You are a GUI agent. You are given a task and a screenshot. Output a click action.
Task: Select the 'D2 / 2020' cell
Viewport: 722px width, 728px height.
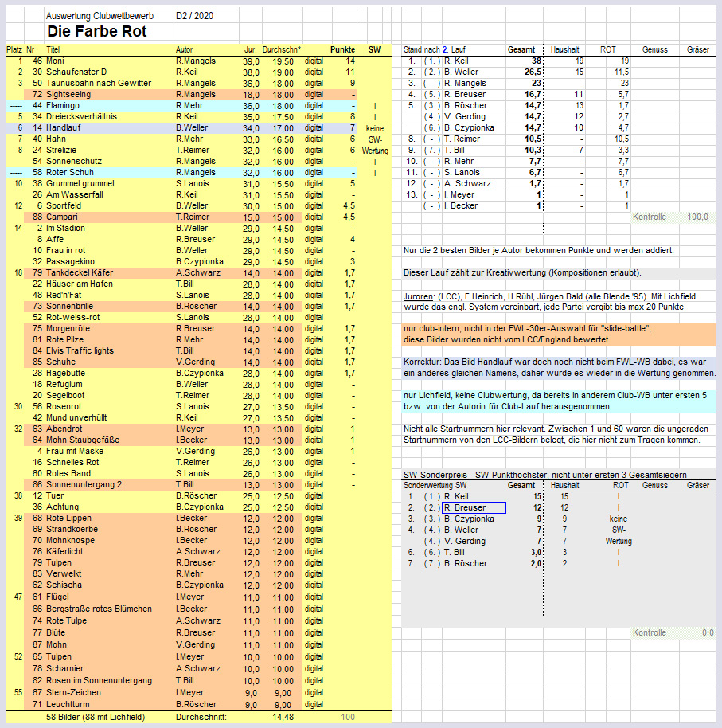(x=194, y=16)
